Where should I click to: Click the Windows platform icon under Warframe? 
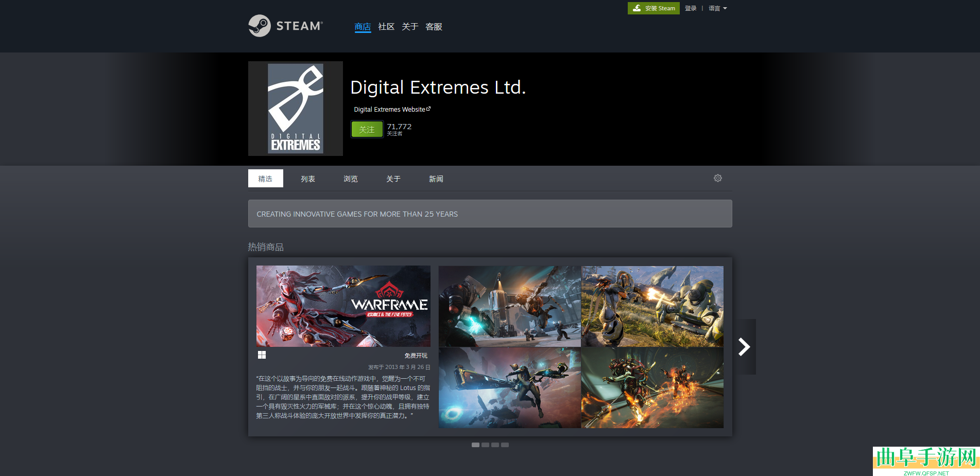point(262,355)
